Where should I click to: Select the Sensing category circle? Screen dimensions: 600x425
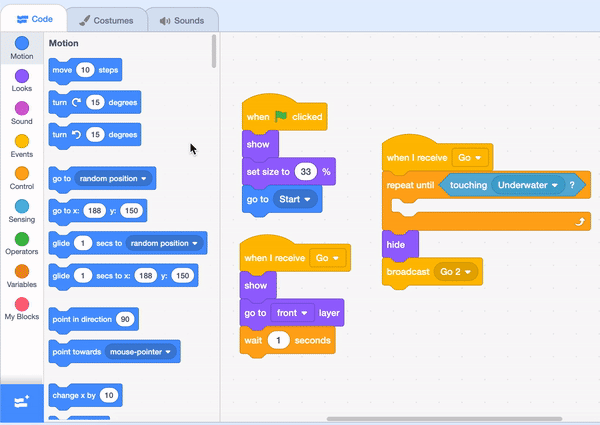[22, 206]
